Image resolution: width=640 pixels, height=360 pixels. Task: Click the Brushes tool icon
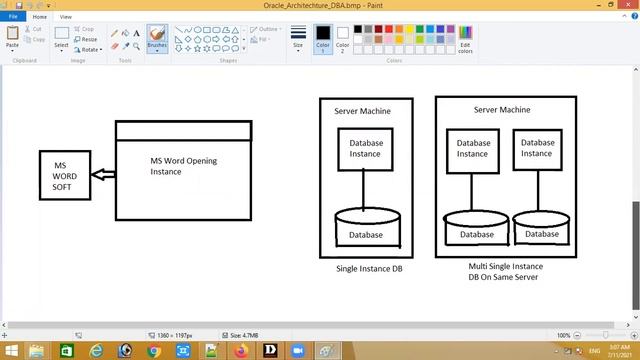(x=157, y=33)
